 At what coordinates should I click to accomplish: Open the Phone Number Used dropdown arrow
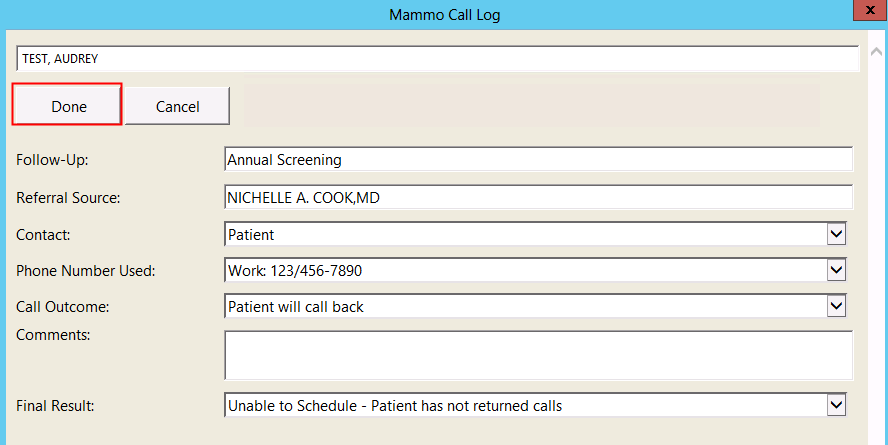click(837, 271)
